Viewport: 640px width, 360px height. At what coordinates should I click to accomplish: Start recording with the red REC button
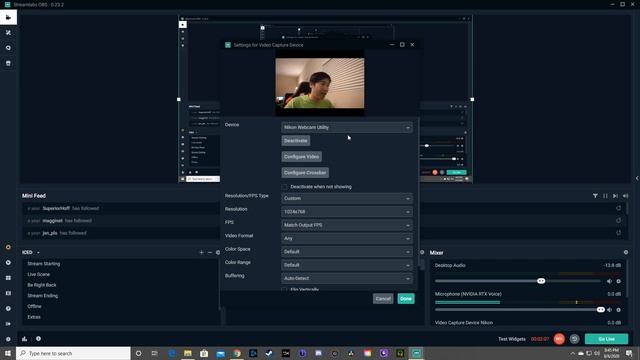tap(559, 339)
